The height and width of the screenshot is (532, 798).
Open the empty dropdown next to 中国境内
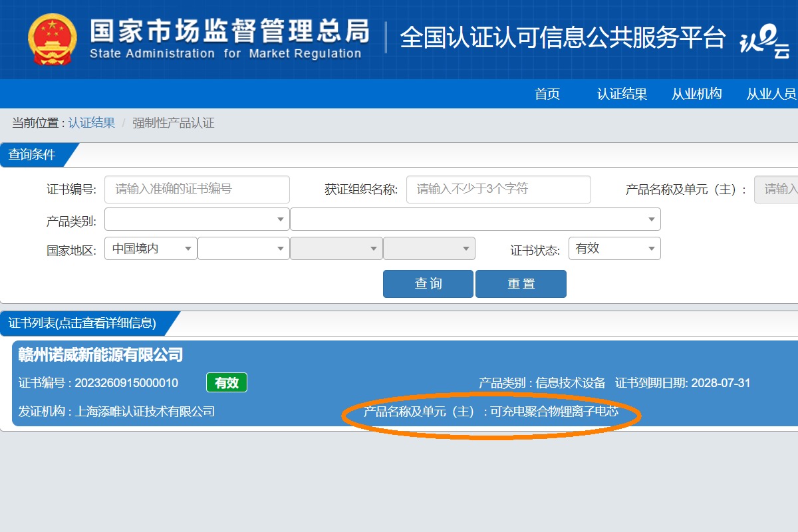click(x=243, y=249)
